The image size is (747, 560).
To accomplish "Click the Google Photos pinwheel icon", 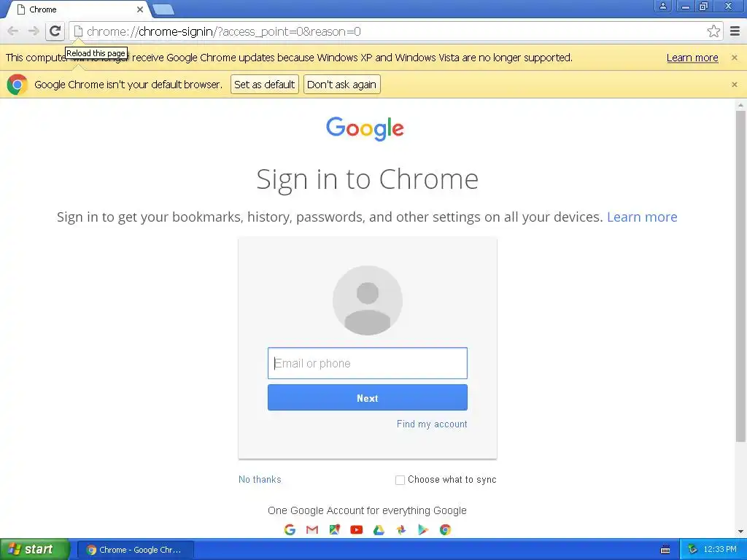I will (x=401, y=529).
